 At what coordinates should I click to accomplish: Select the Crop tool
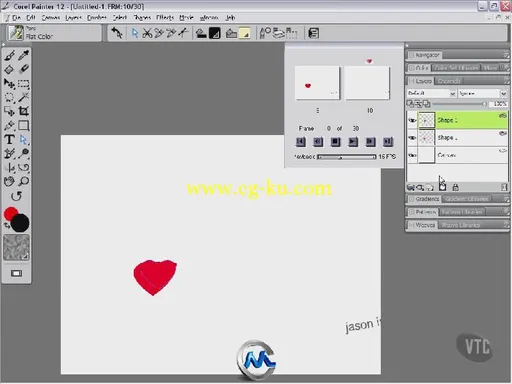23,111
